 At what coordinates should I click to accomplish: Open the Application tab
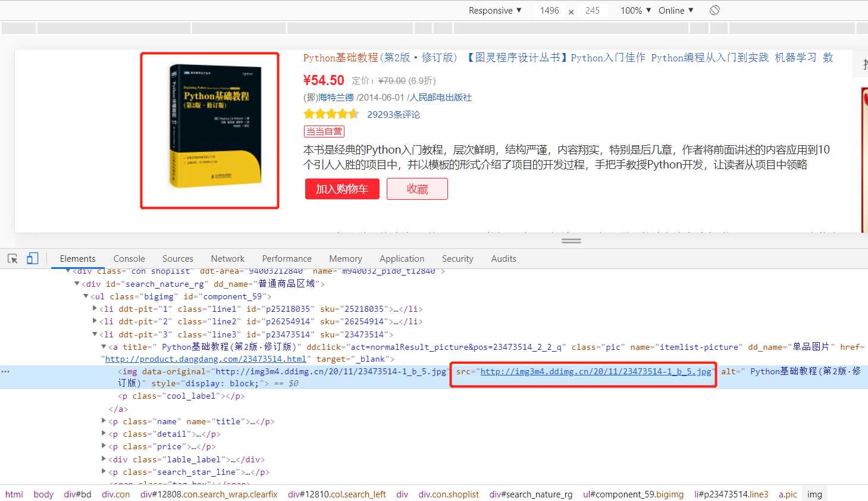coord(402,258)
